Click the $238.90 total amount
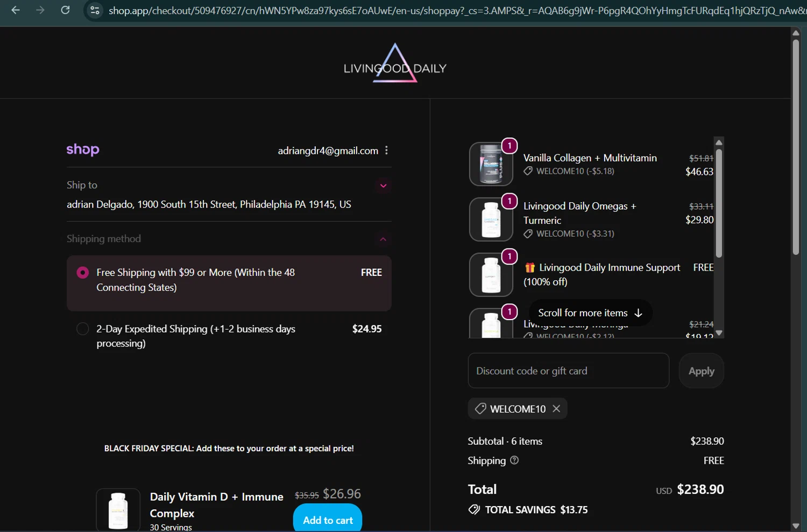 click(x=700, y=490)
